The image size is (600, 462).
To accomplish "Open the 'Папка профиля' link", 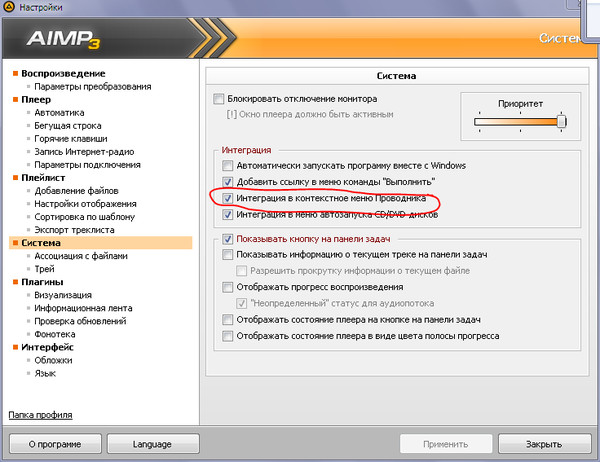I will click(x=40, y=415).
